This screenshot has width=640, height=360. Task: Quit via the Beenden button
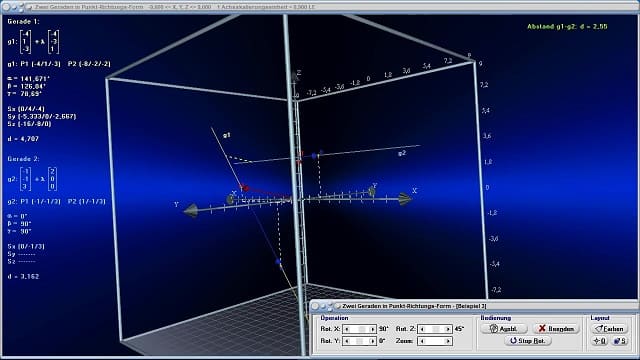[x=556, y=329]
